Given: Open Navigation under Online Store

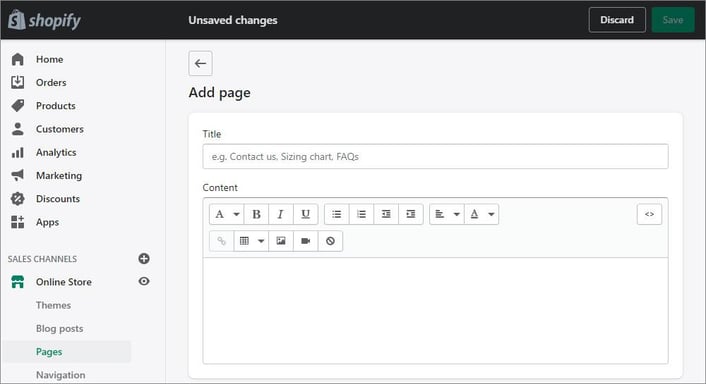Looking at the screenshot, I should [61, 375].
